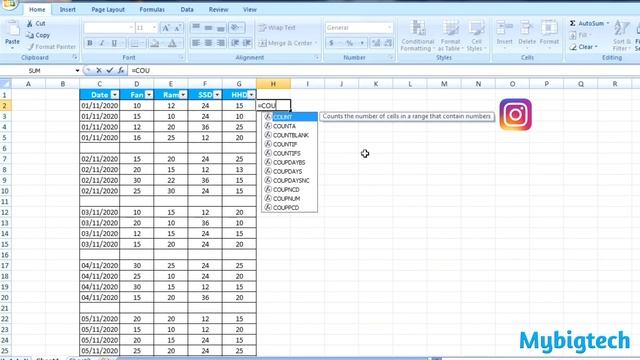Viewport: 640px width, 360px height.
Task: Click the Copy icon
Action: [x=29, y=36]
